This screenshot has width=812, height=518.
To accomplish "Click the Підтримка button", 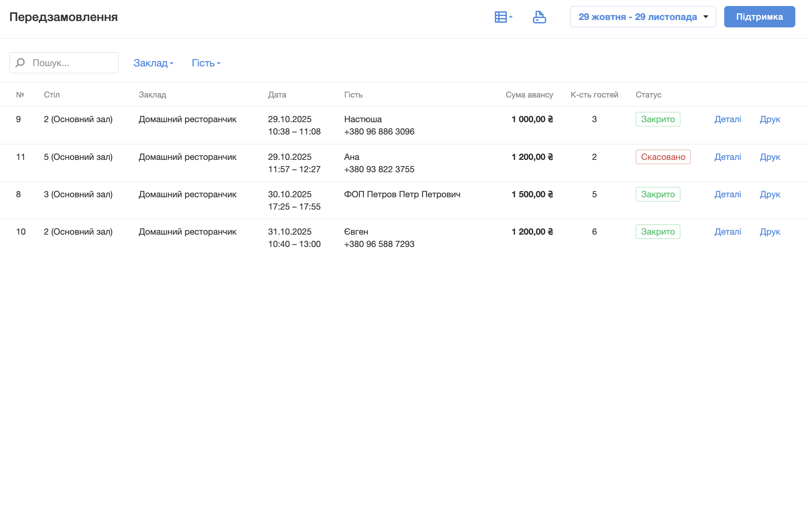I will pos(760,17).
